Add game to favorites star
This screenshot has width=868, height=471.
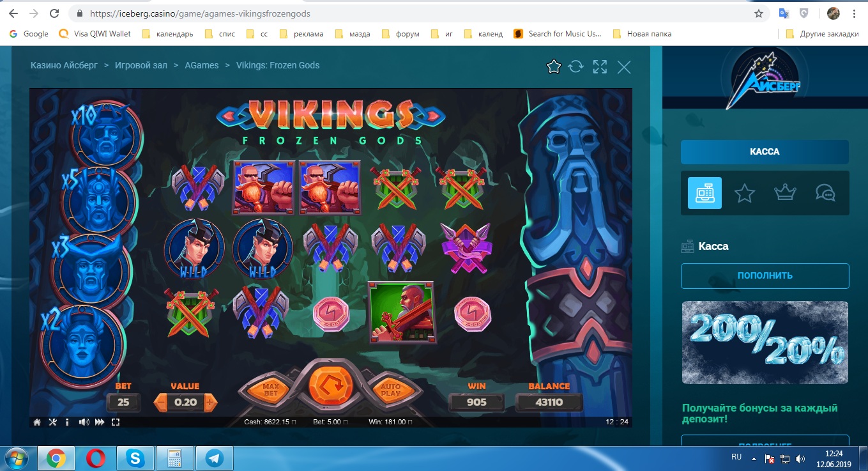554,66
